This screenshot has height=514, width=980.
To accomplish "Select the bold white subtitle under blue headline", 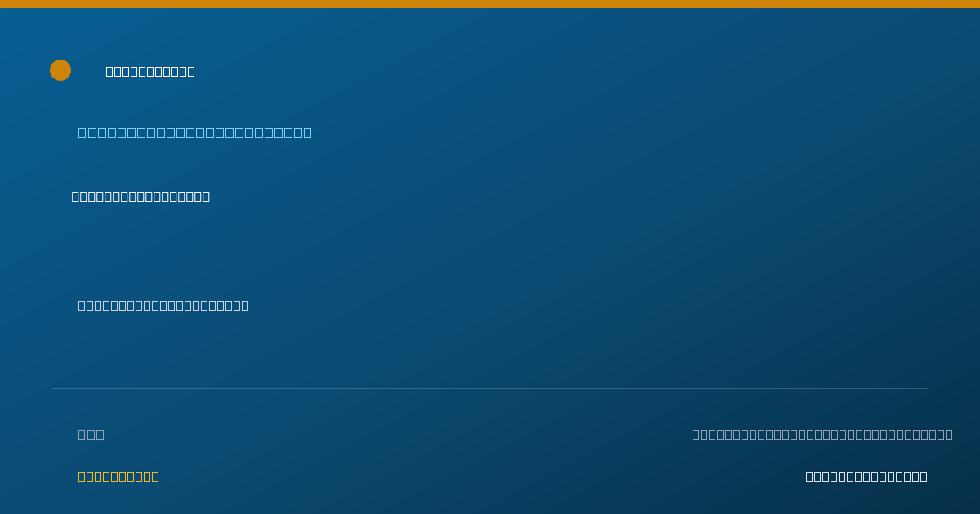I will 140,196.
